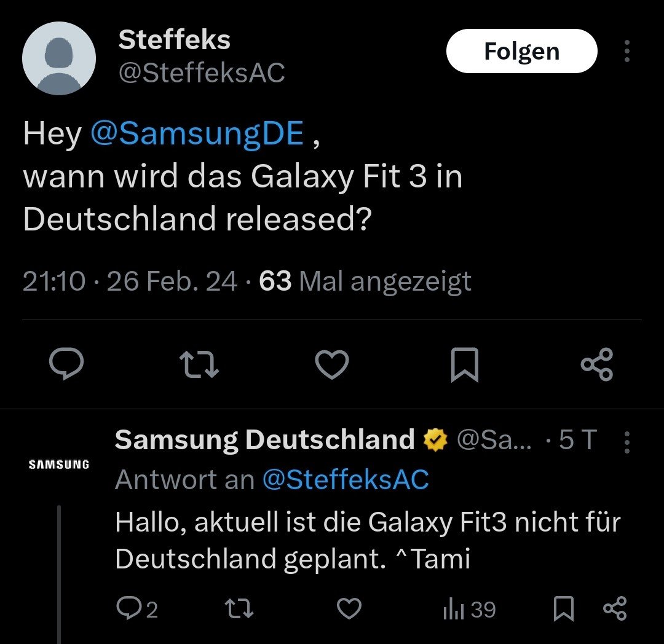Open more options for Samsung reply
This screenshot has width=664, height=644.
tap(626, 441)
